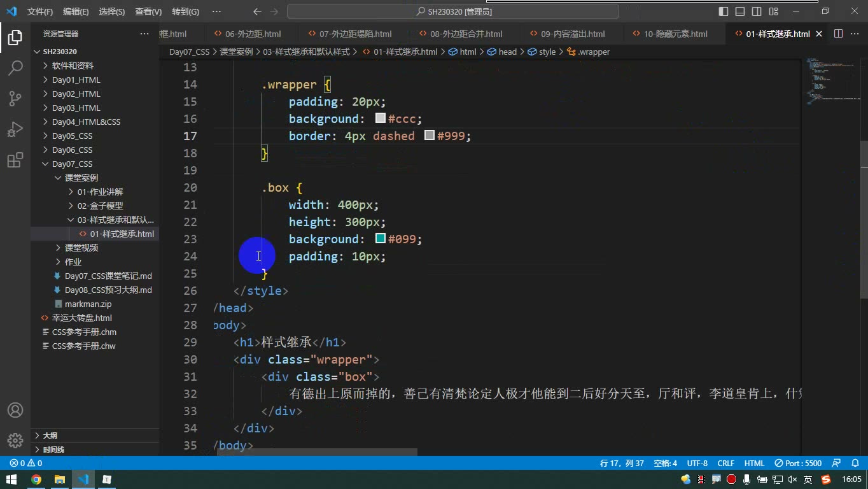The height and width of the screenshot is (489, 868).
Task: Click the command center search box SH230320
Action: click(x=453, y=11)
